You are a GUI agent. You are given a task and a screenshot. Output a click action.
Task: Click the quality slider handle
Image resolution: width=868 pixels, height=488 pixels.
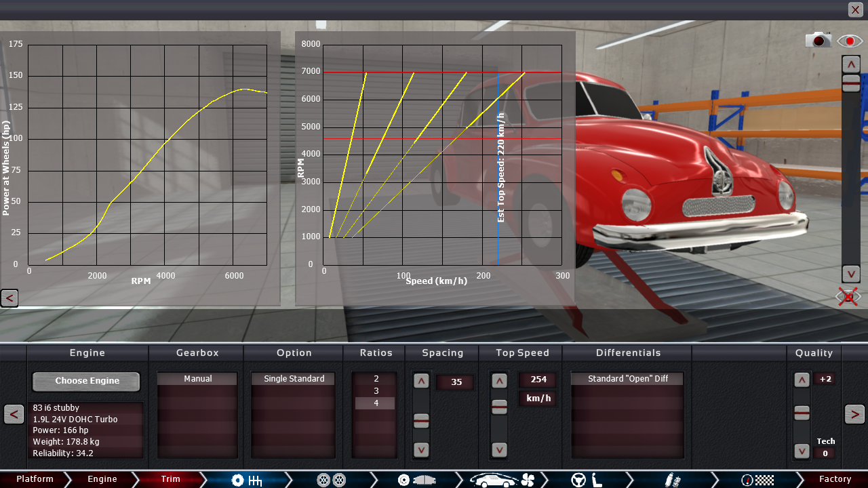tap(802, 413)
